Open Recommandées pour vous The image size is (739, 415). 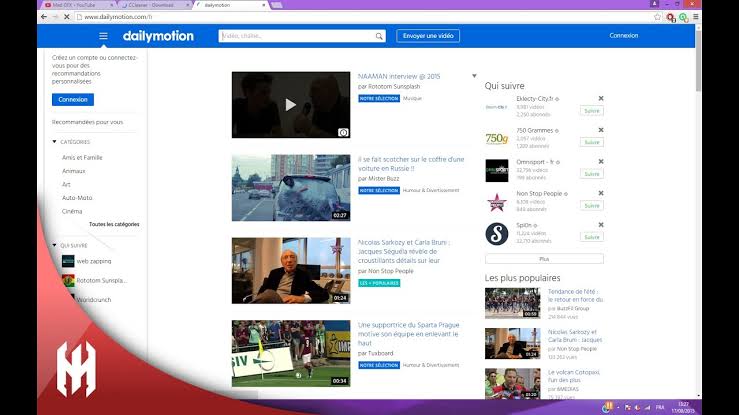87,122
